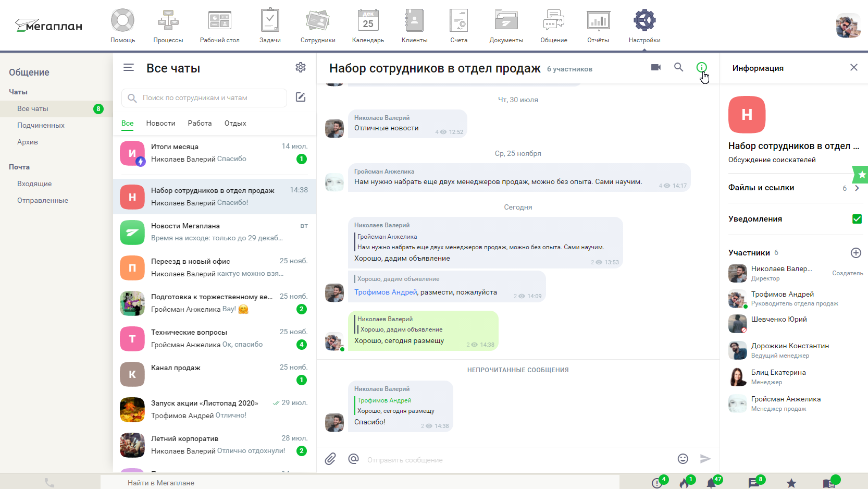Image resolution: width=868 pixels, height=489 pixels.
Task: Open the Отчёты module
Action: click(598, 26)
